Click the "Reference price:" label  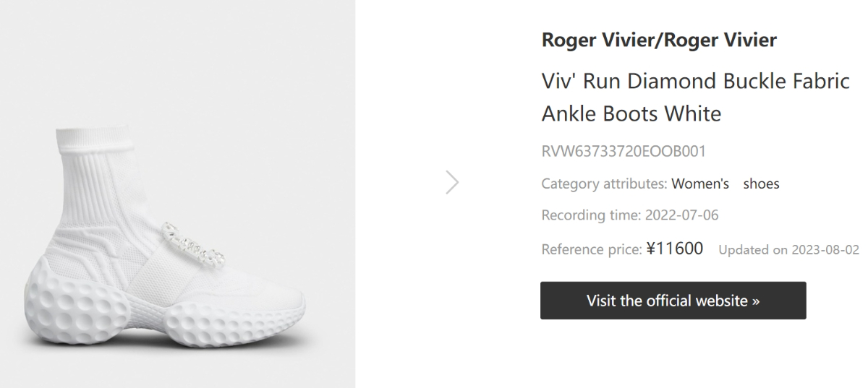pos(591,249)
